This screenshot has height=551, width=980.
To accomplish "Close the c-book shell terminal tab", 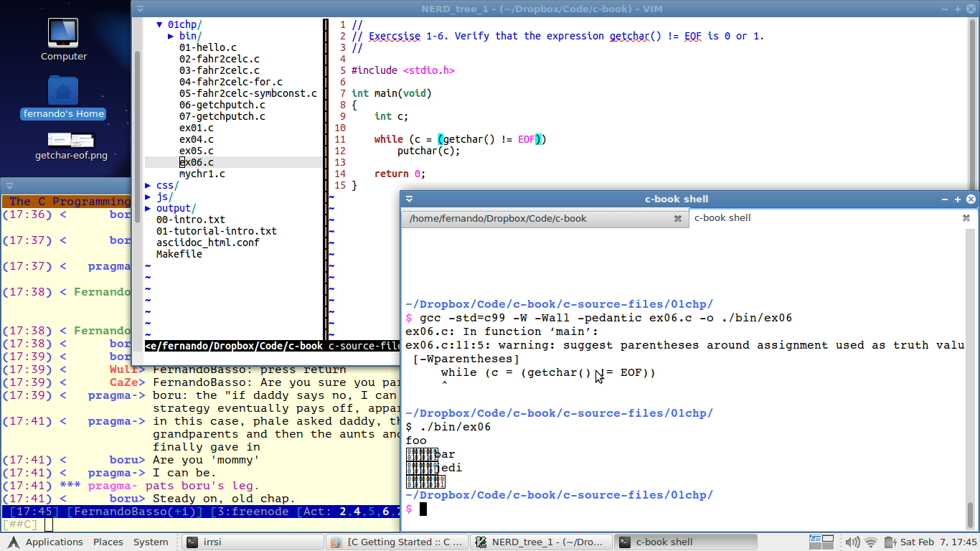I will (966, 218).
